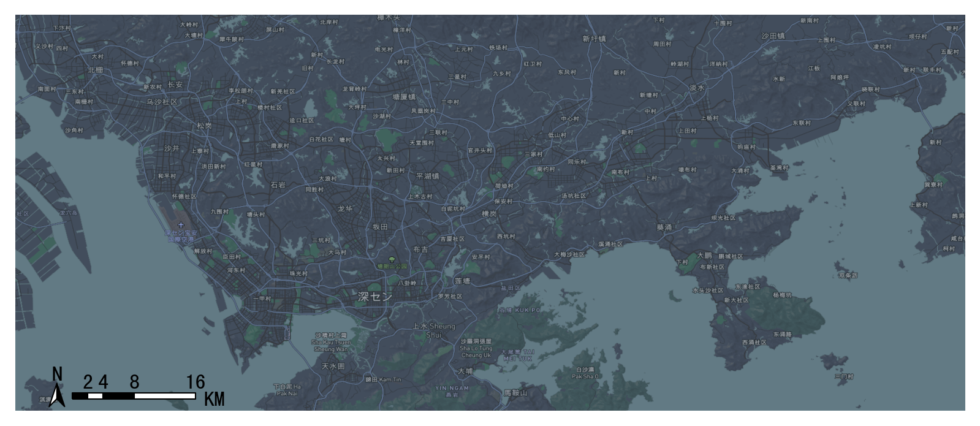
Task: Select the 莲塘 label
Action: 462,281
